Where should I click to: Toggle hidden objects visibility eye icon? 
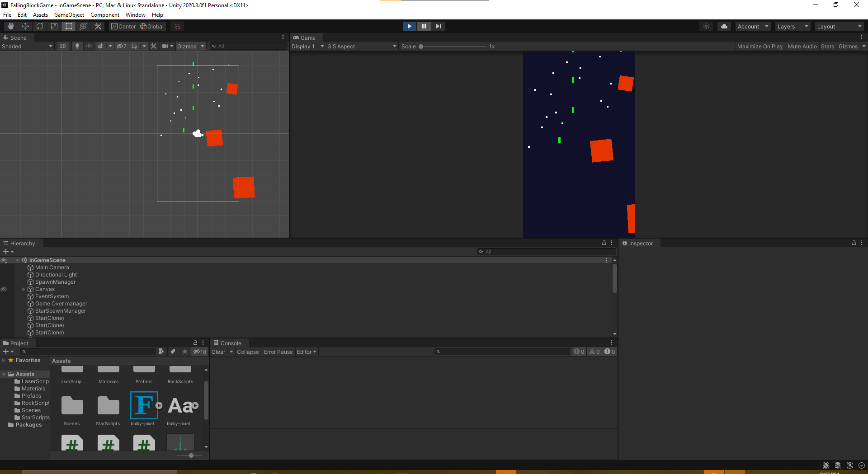tap(121, 46)
